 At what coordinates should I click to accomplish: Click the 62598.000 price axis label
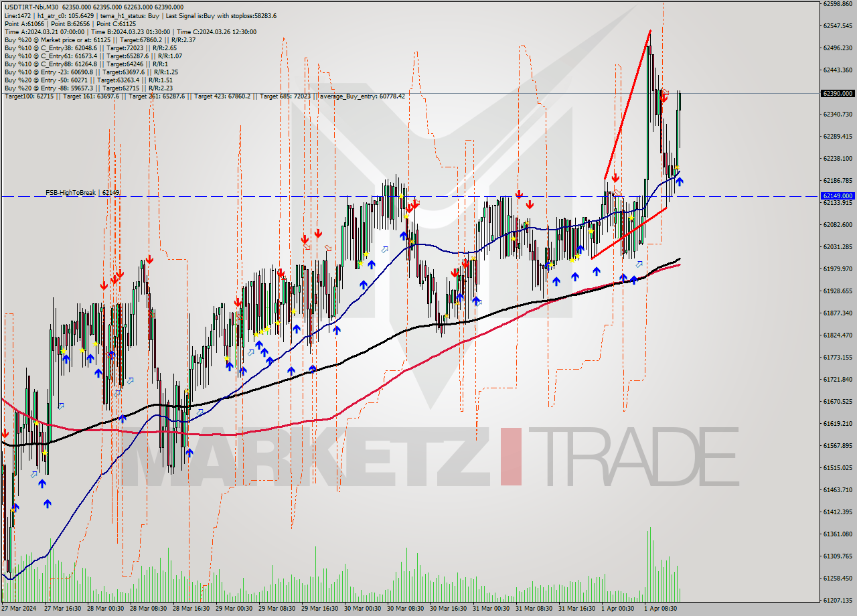tap(837, 3)
